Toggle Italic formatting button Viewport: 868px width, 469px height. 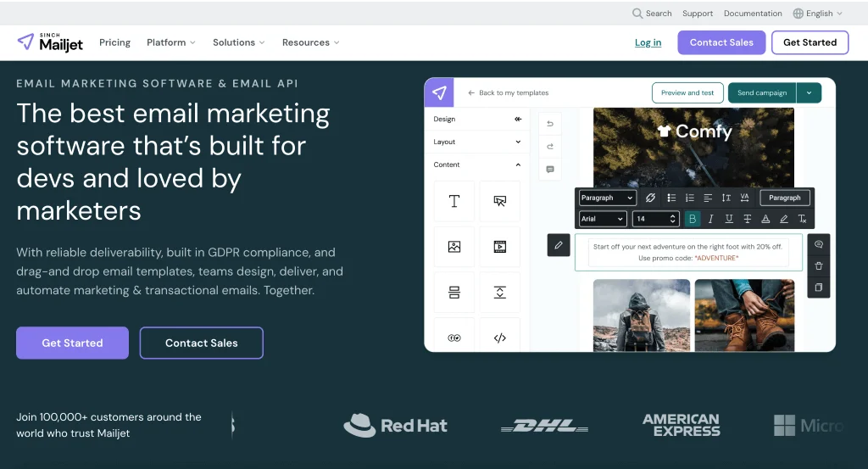[x=711, y=219]
